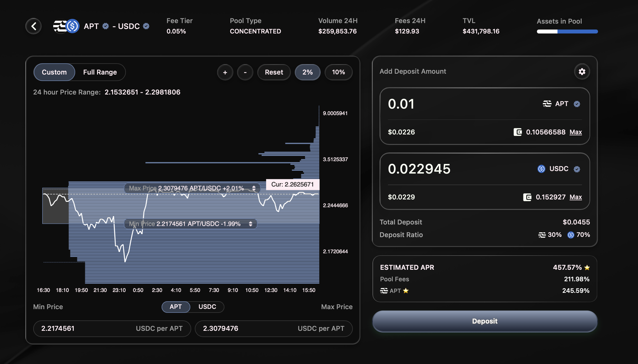Click the back arrow button
Screen dimensions: 638x364
click(34, 26)
